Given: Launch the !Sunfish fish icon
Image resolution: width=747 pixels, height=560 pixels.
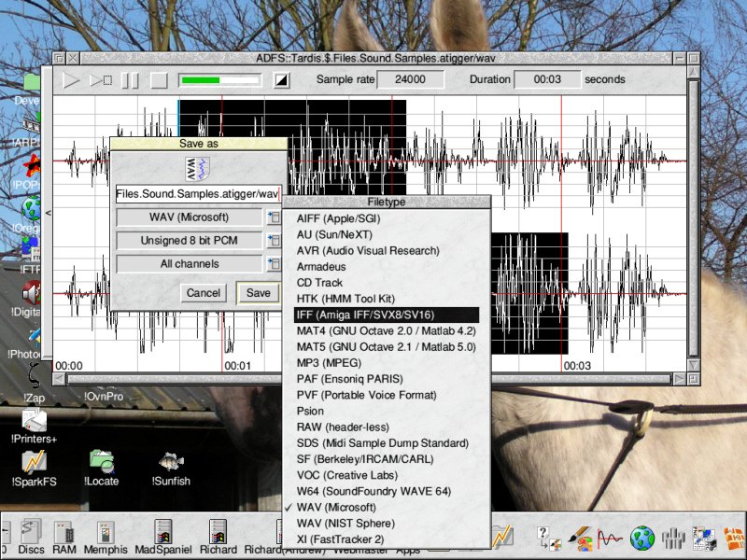Looking at the screenshot, I should tap(171, 469).
